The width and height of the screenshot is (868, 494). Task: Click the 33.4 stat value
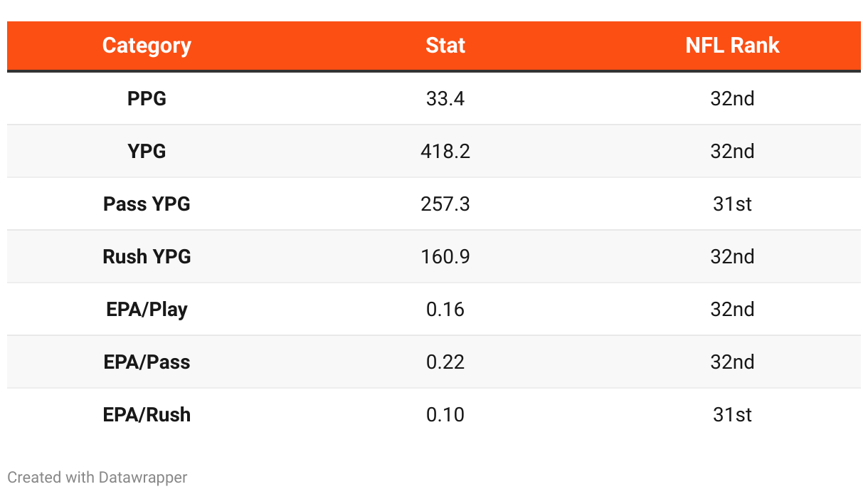[x=445, y=98]
